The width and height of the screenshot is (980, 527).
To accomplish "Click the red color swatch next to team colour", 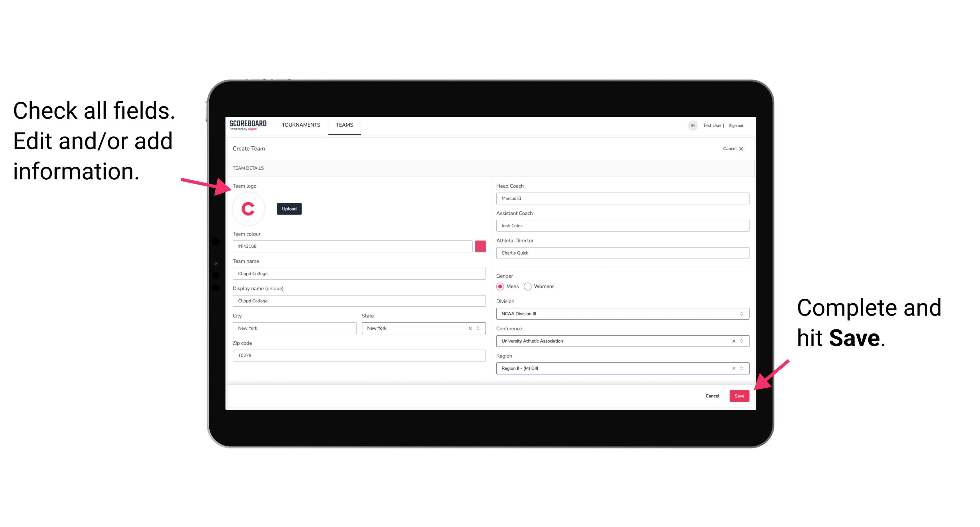I will point(480,246).
